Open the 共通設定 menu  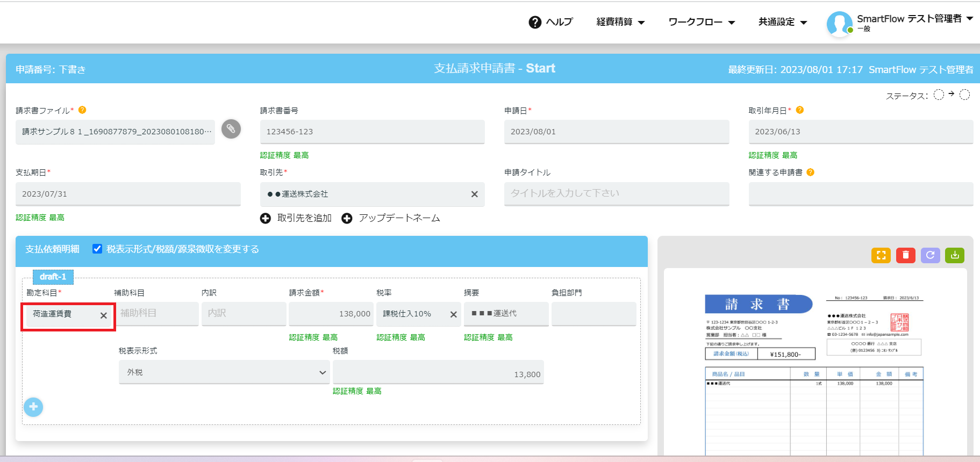[x=783, y=22]
